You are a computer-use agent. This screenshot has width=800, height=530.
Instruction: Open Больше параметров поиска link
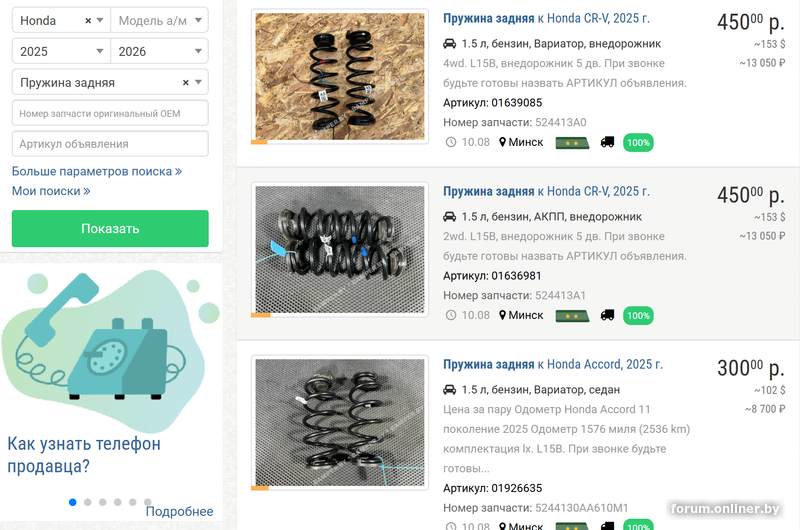pyautogui.click(x=97, y=171)
